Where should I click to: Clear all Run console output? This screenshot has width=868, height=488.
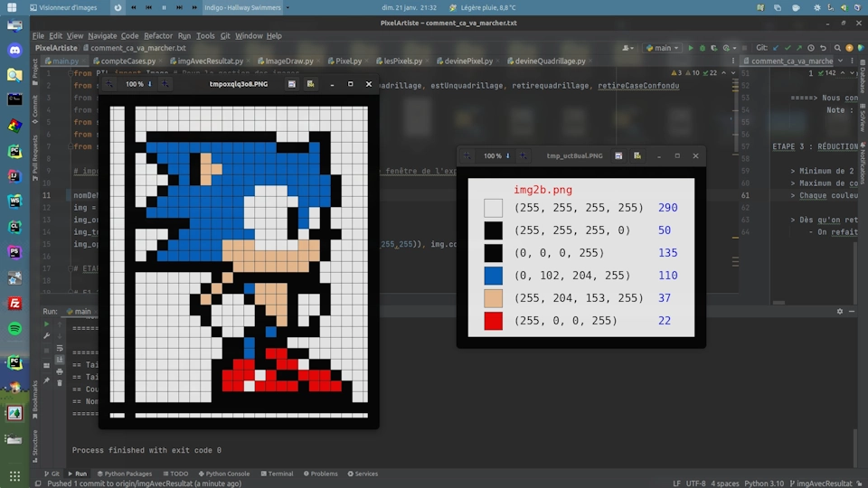[60, 383]
